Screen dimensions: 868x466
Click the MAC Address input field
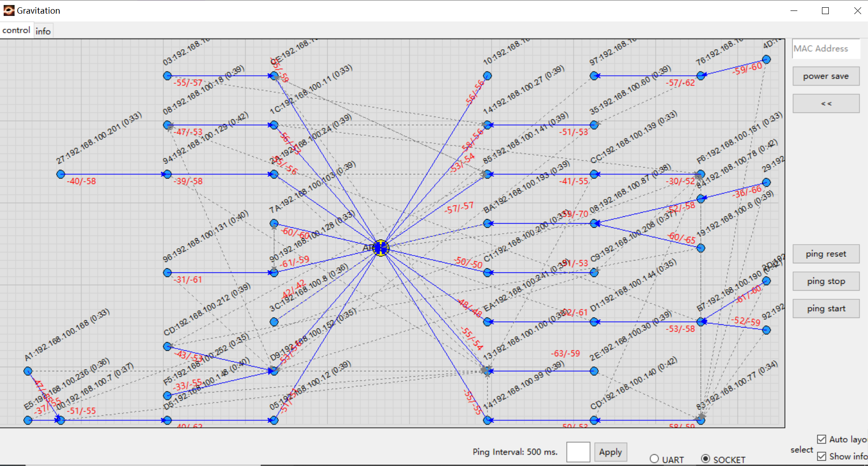pyautogui.click(x=826, y=49)
